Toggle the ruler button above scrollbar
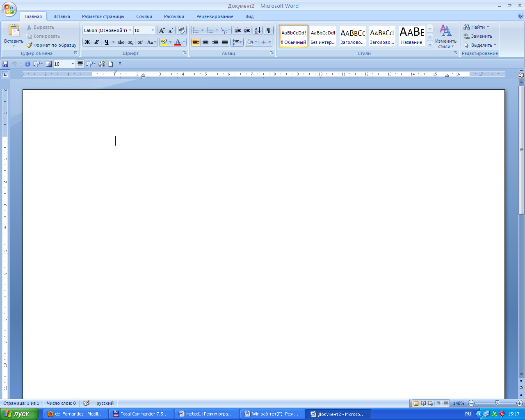The width and height of the screenshot is (525, 420). click(x=521, y=75)
